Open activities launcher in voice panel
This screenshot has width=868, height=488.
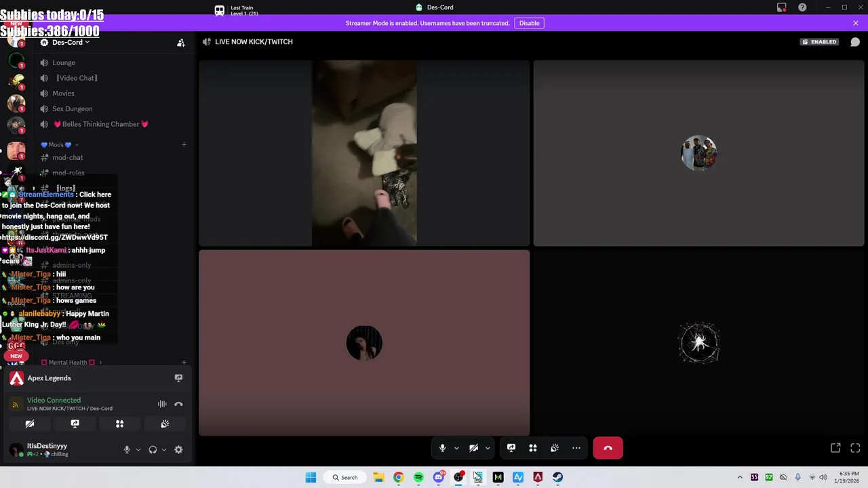(119, 424)
